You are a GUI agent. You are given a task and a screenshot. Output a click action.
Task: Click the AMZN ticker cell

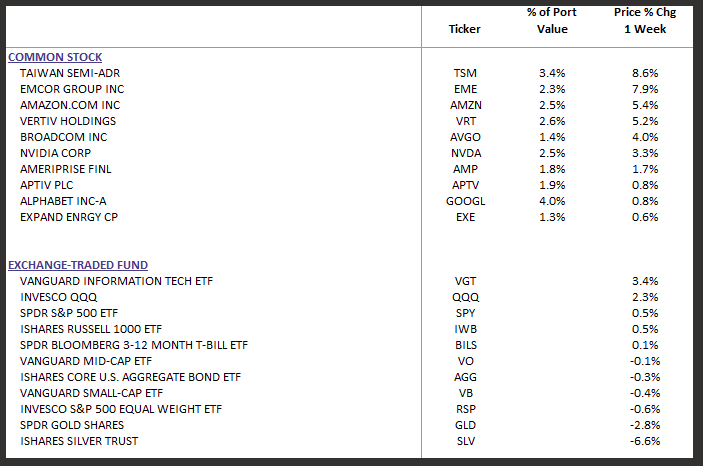(465, 105)
